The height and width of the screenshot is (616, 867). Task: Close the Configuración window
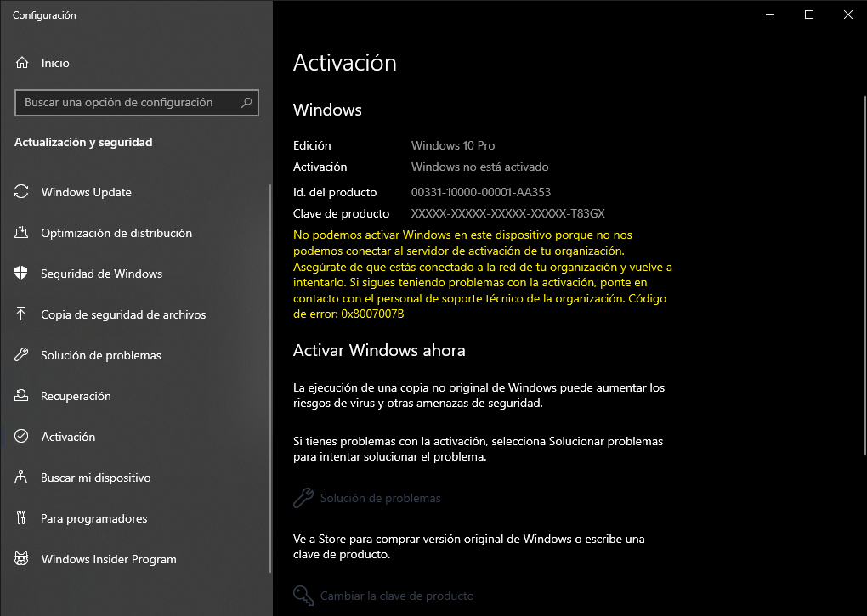(847, 15)
